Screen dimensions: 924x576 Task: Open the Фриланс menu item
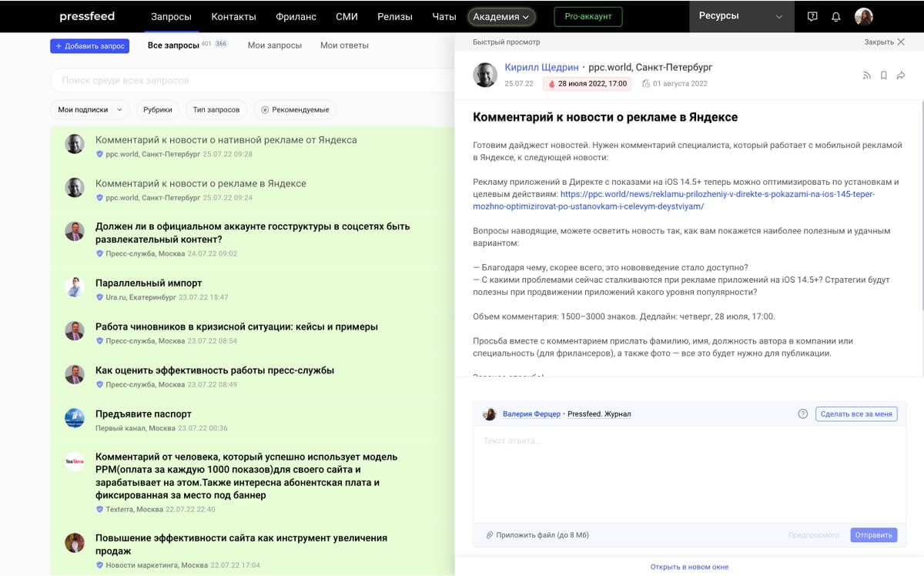(x=295, y=16)
